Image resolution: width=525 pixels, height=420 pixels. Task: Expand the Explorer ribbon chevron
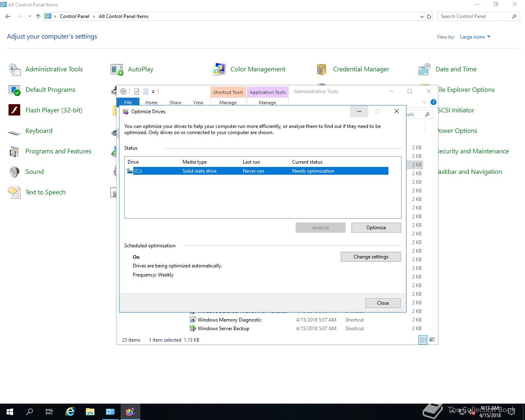tap(425, 102)
